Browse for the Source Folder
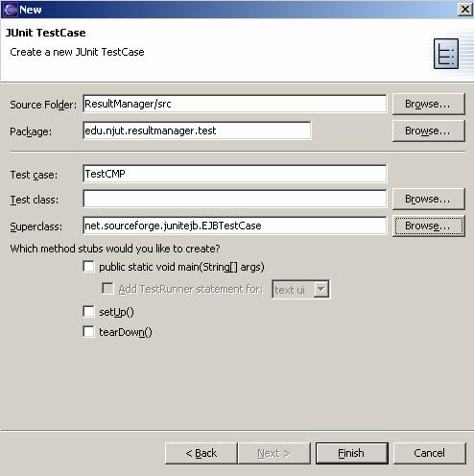Screen dimensions: 474x476 (428, 104)
